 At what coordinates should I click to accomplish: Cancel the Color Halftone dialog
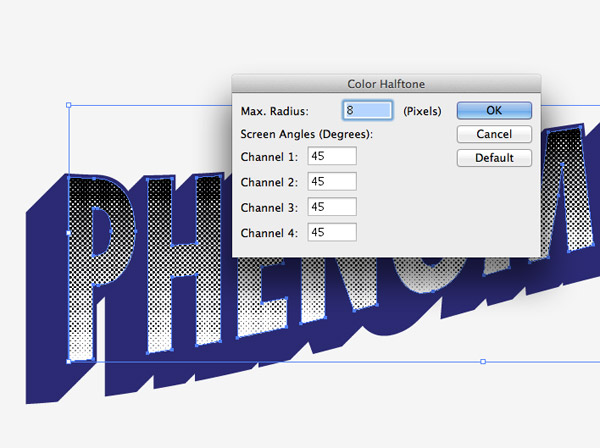(x=494, y=134)
